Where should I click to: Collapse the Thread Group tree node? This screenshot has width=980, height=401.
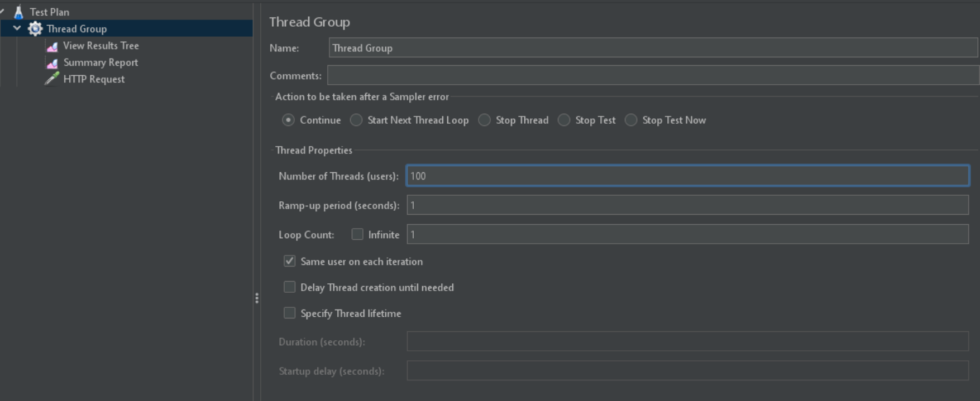coord(17,28)
